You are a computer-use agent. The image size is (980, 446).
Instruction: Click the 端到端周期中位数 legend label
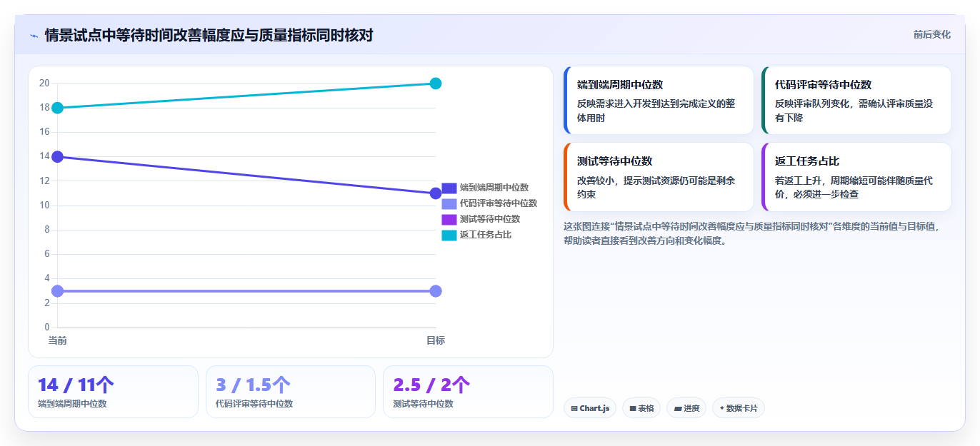[x=494, y=188]
